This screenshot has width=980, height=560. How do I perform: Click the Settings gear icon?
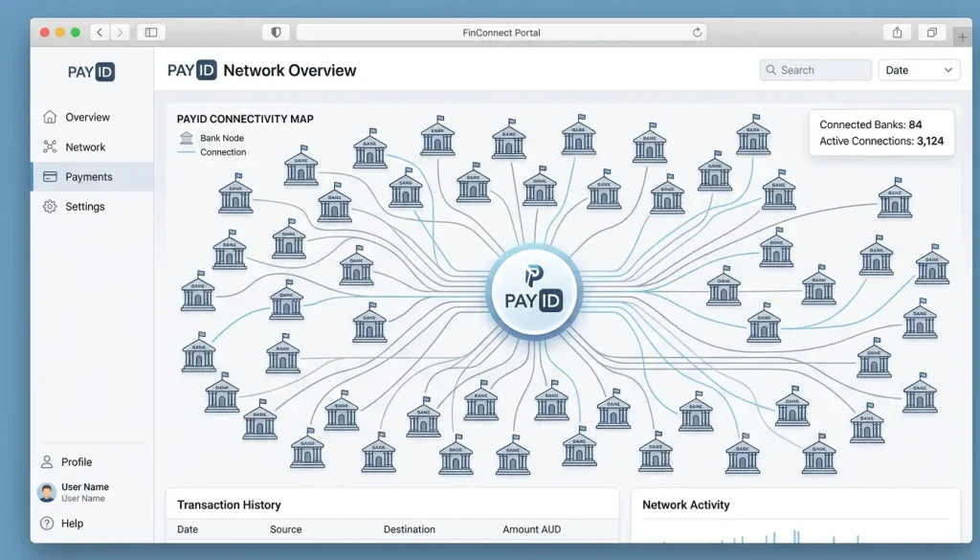[50, 206]
